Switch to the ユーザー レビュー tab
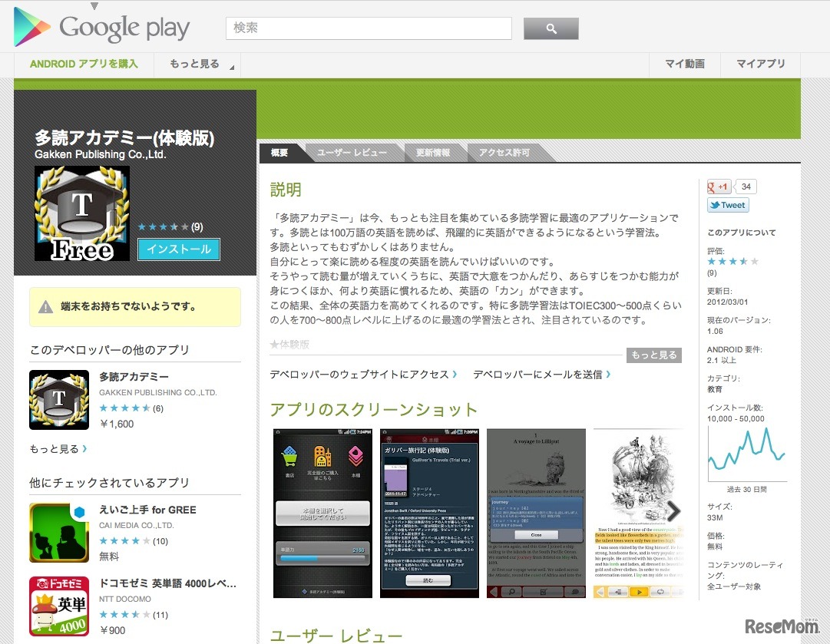Screen dimensions: 830x644 coord(352,153)
